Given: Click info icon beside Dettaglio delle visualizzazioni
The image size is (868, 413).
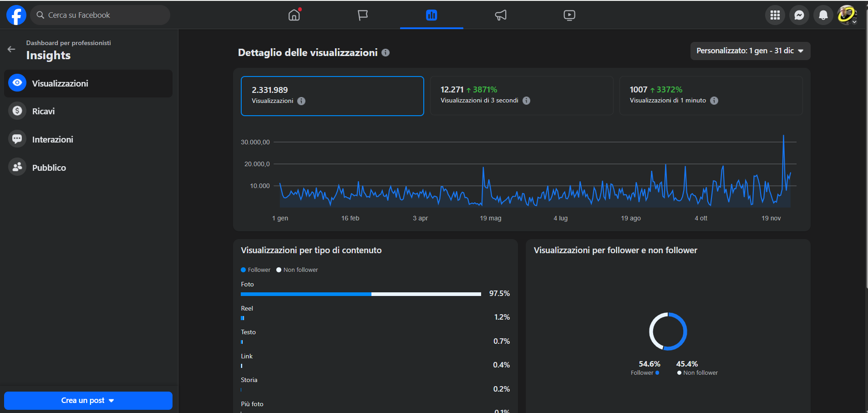Looking at the screenshot, I should tap(386, 53).
